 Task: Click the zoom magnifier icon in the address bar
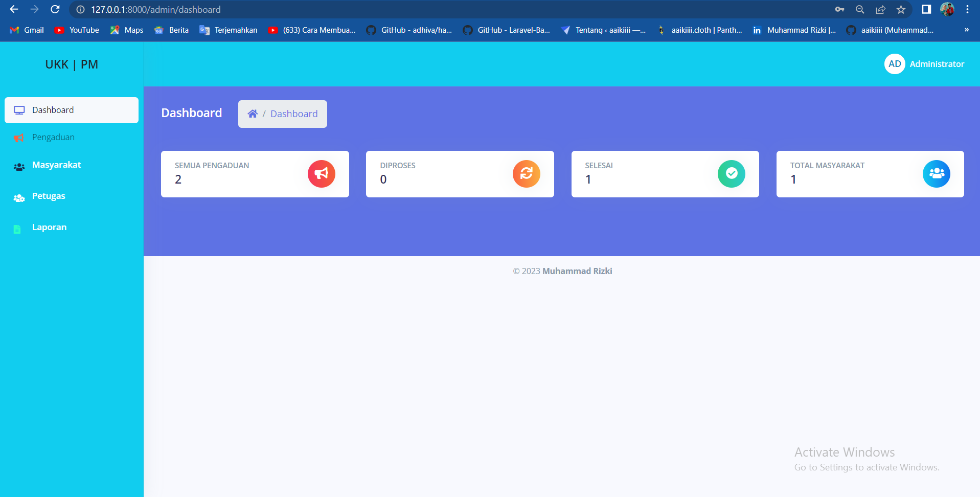click(x=860, y=9)
